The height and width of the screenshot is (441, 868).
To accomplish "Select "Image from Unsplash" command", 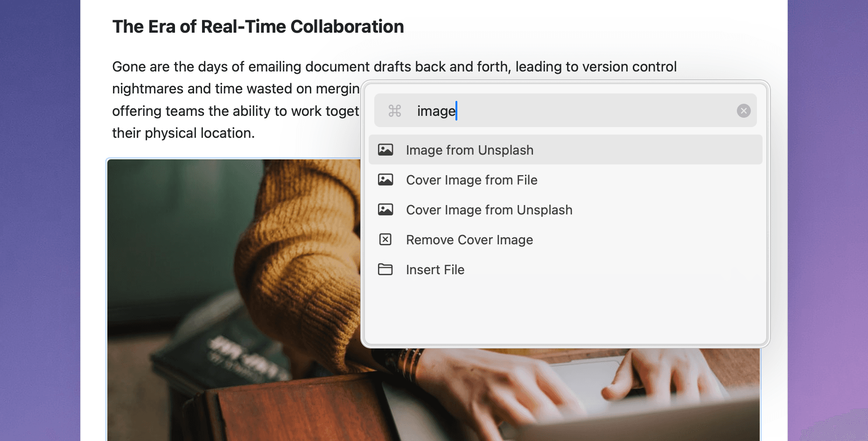I will (565, 149).
